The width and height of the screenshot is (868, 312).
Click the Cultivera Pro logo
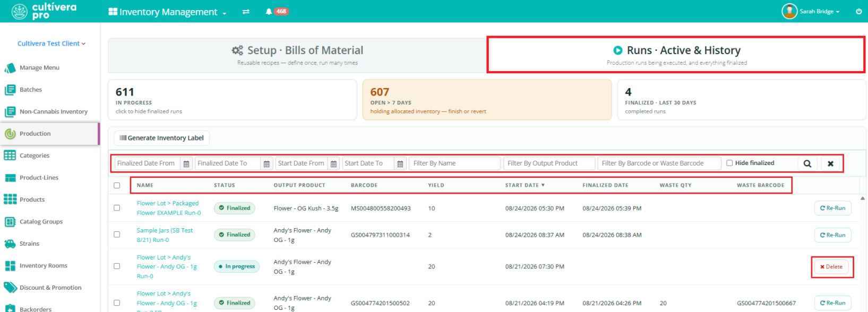[x=44, y=11]
